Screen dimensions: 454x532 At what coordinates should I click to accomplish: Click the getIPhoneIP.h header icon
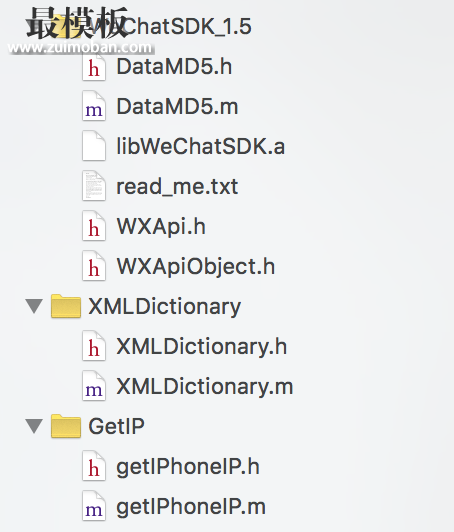(94, 467)
